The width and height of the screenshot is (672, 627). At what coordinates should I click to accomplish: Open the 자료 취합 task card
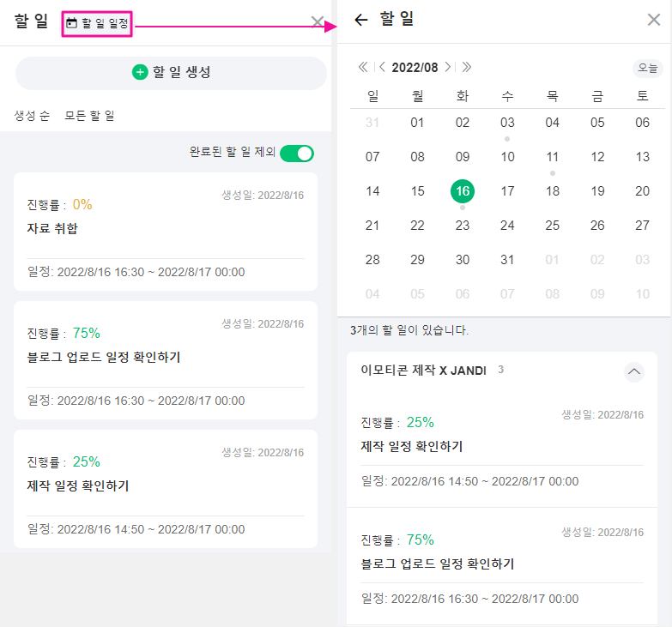pyautogui.click(x=166, y=232)
